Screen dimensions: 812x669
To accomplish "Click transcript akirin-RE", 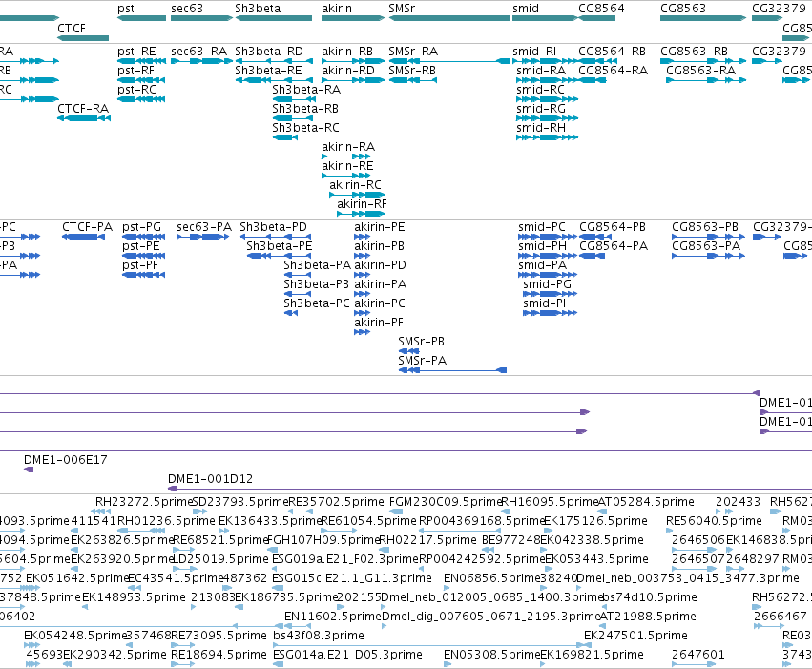I will point(347,166).
